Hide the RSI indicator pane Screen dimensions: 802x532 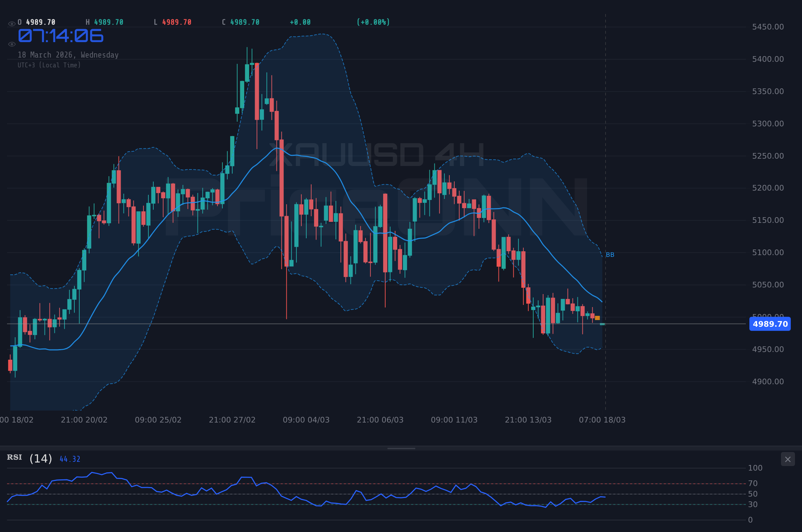click(x=788, y=459)
